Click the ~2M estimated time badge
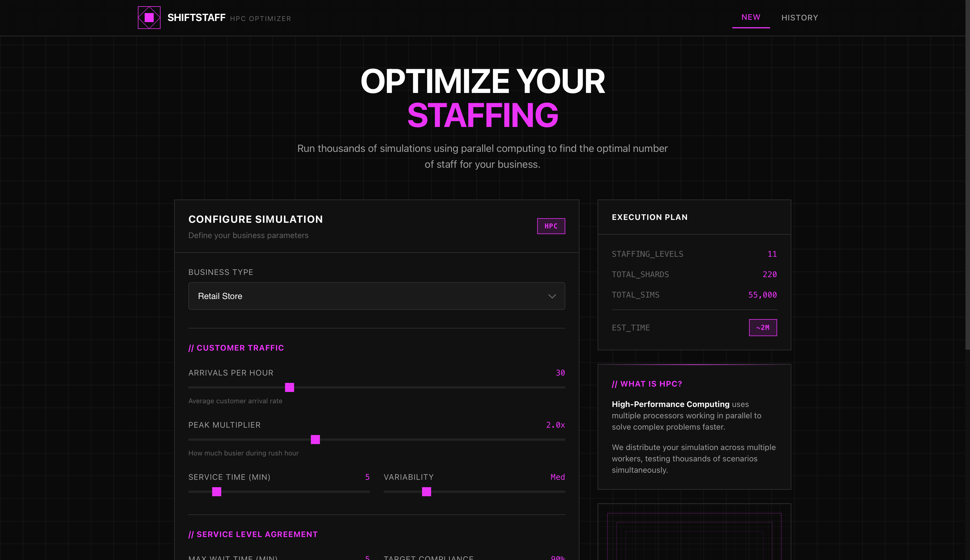The width and height of the screenshot is (970, 560). 762,328
